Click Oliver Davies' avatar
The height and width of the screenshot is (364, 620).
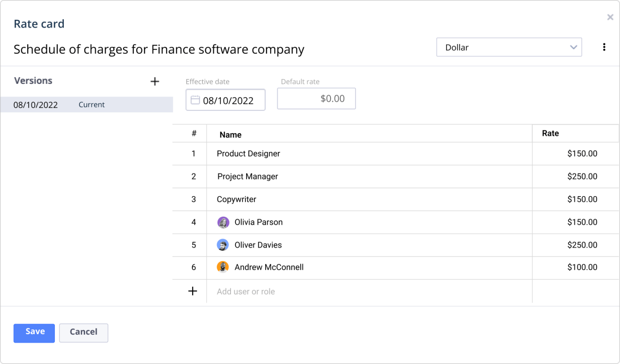223,245
